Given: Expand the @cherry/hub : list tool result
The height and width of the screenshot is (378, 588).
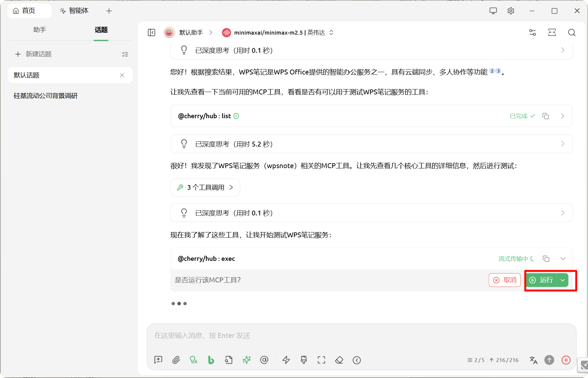Looking at the screenshot, I should click(x=563, y=116).
